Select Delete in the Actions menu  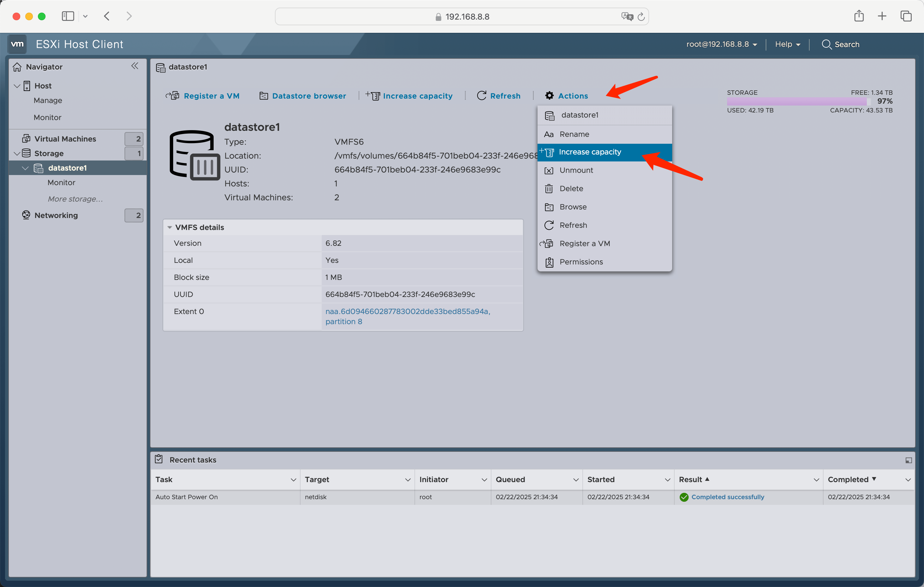click(604, 189)
